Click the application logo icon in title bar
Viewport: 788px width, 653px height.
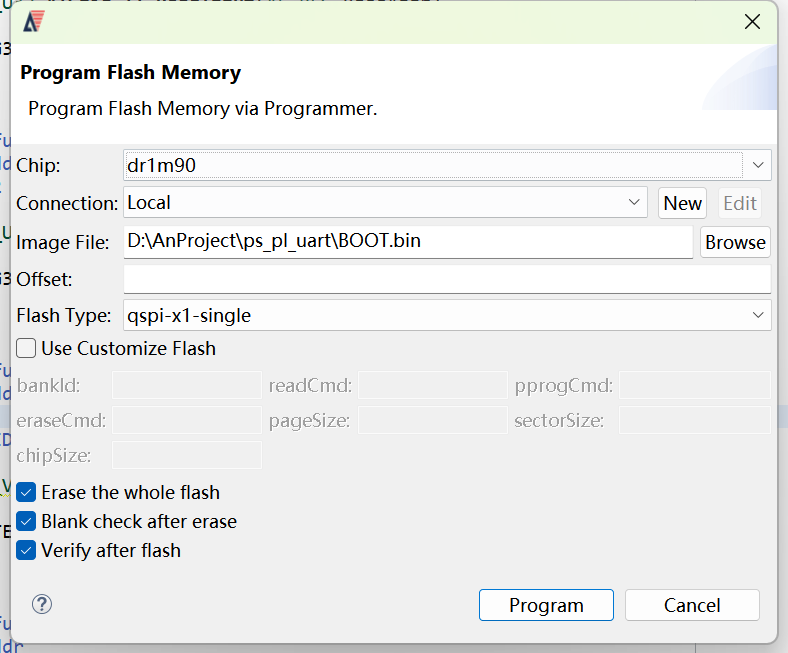coord(34,22)
